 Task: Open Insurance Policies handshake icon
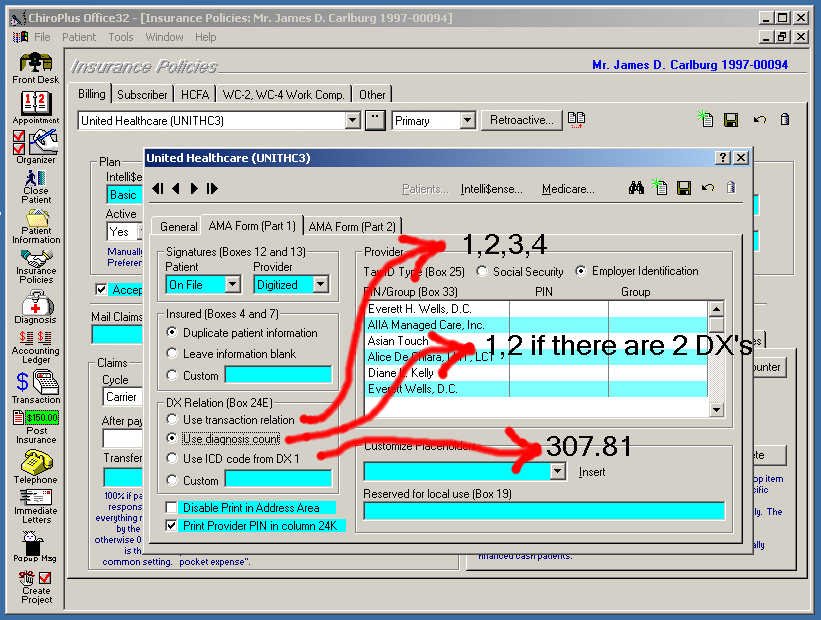point(36,267)
